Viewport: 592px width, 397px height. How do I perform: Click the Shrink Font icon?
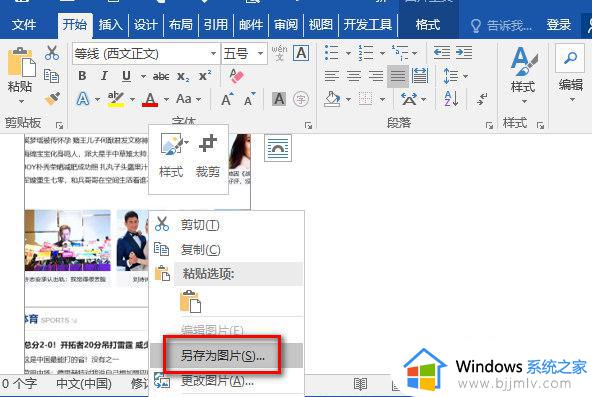click(x=249, y=99)
